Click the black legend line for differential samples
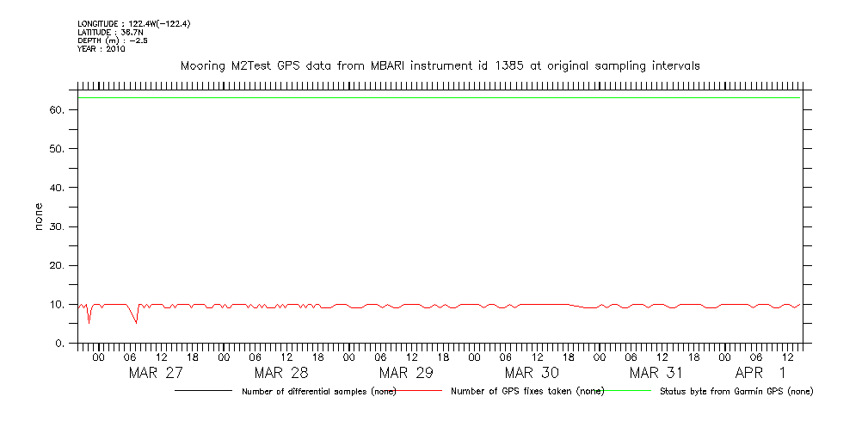The width and height of the screenshot is (868, 434). (x=204, y=391)
